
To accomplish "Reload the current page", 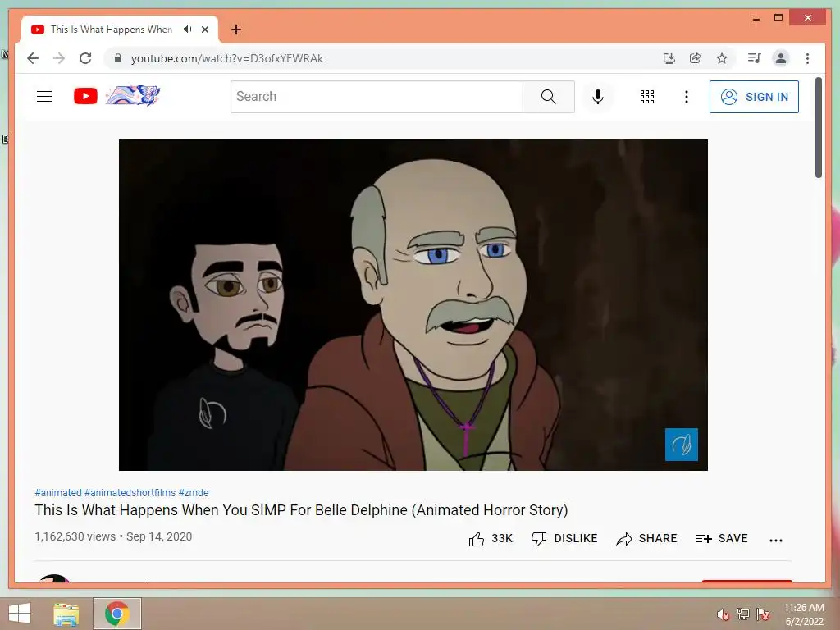I will [85, 58].
